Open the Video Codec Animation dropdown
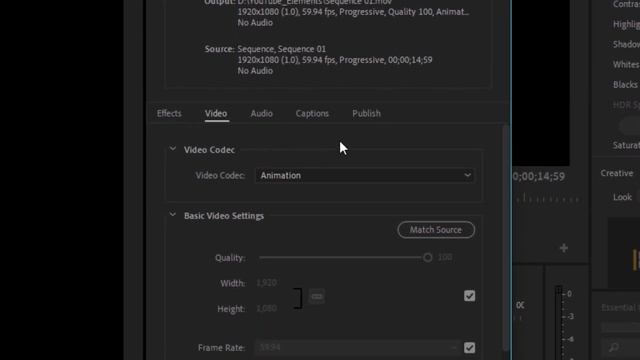Viewport: 640px width, 360px height. point(365,176)
